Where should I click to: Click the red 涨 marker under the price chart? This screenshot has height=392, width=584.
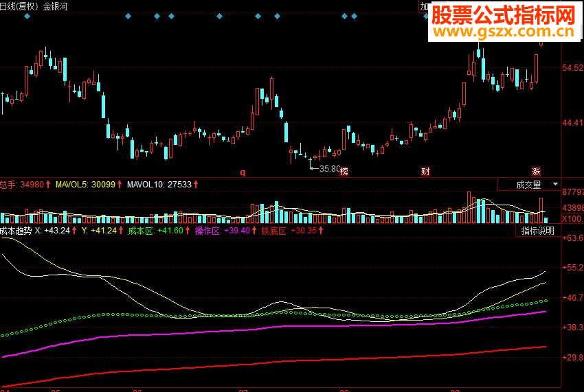pyautogui.click(x=536, y=172)
